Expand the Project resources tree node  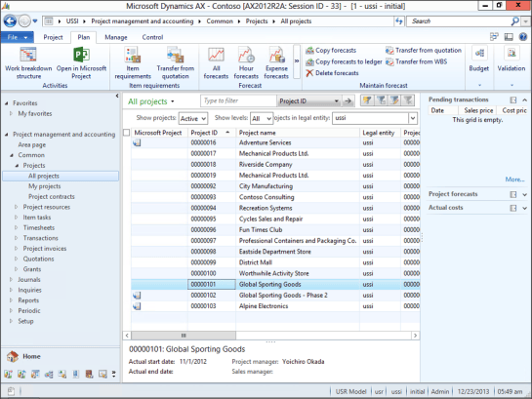click(16, 207)
